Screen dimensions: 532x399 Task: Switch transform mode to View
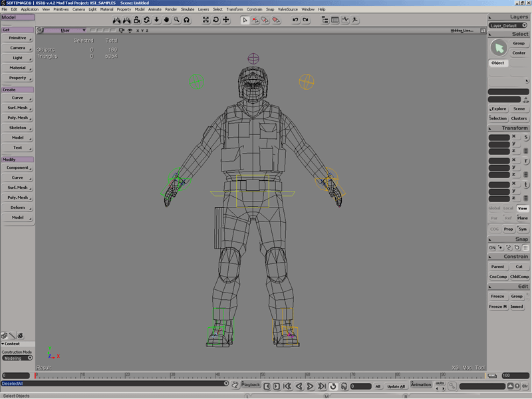[523, 208]
